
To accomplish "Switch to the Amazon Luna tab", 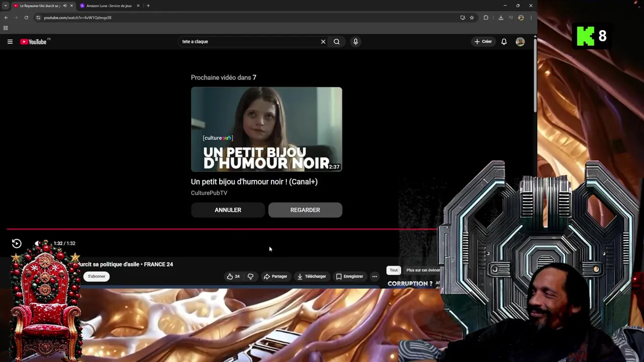I will [x=109, y=6].
